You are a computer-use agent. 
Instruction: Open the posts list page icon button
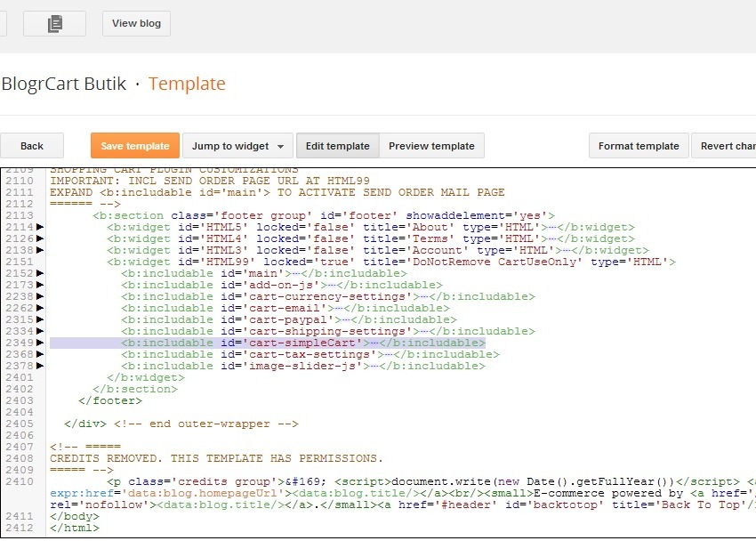54,23
